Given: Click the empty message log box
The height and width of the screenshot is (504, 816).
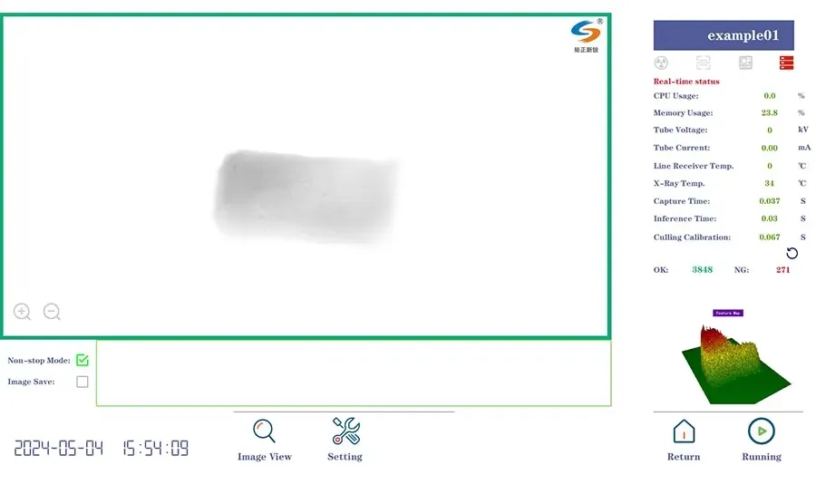Looking at the screenshot, I should pos(354,373).
